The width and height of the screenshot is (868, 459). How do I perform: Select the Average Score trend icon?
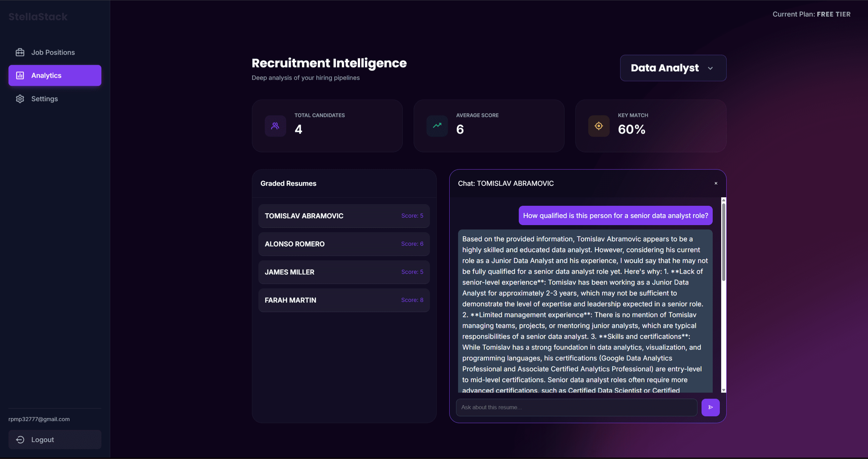437,126
